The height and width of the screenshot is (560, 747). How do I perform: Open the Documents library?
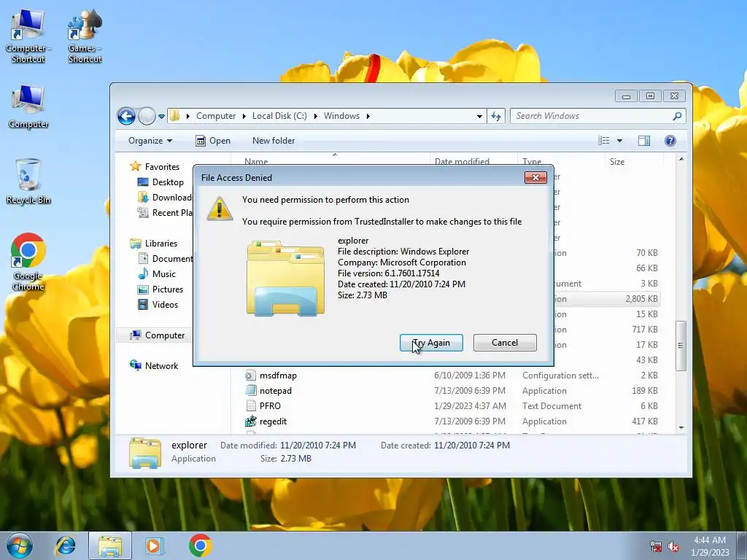[x=166, y=259]
